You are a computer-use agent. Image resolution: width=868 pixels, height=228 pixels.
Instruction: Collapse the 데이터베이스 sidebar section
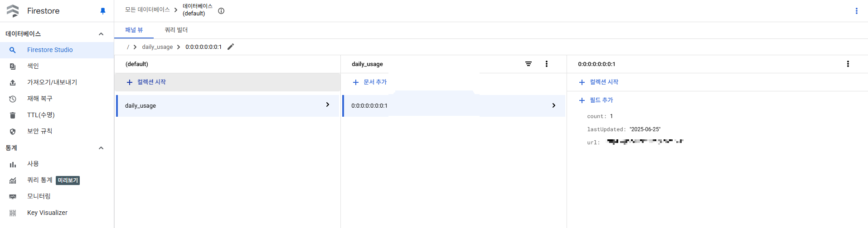(101, 34)
